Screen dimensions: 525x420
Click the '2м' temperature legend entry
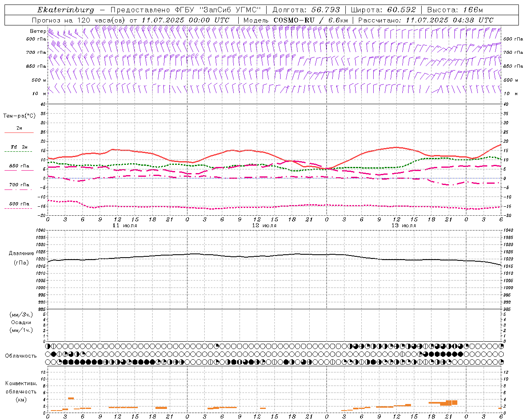click(x=19, y=128)
